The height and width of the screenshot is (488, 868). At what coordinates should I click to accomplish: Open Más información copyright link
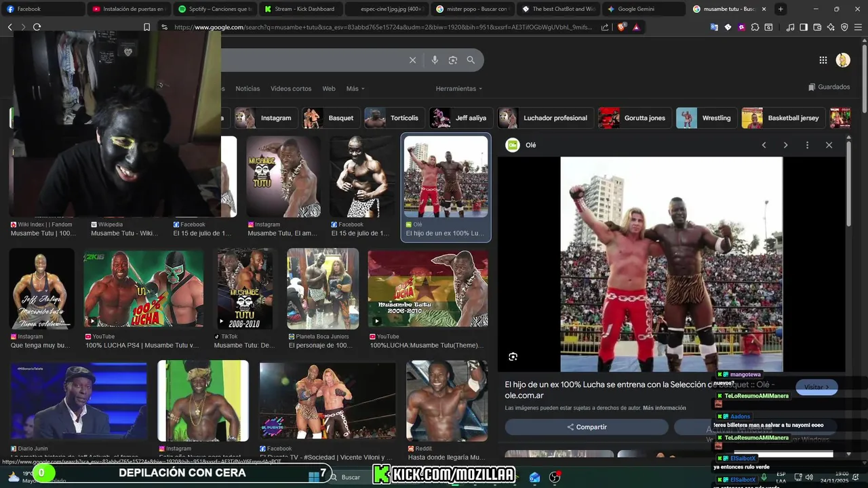click(664, 408)
